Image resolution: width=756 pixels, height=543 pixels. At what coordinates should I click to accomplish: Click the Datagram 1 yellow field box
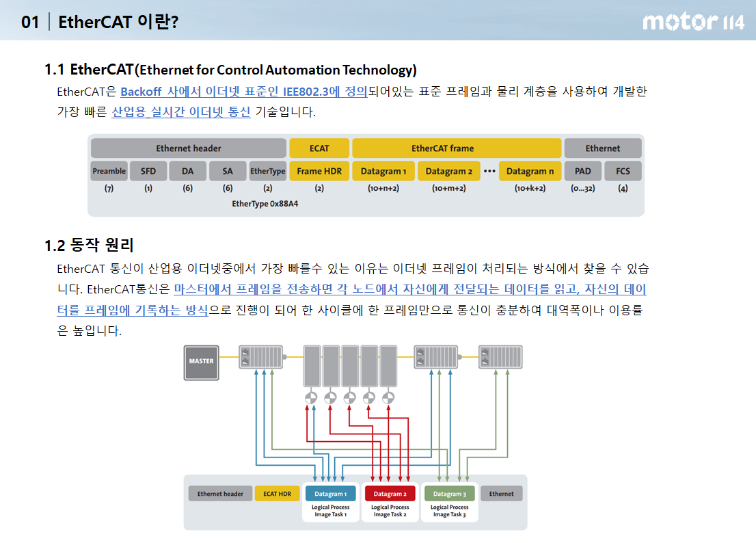(x=383, y=171)
